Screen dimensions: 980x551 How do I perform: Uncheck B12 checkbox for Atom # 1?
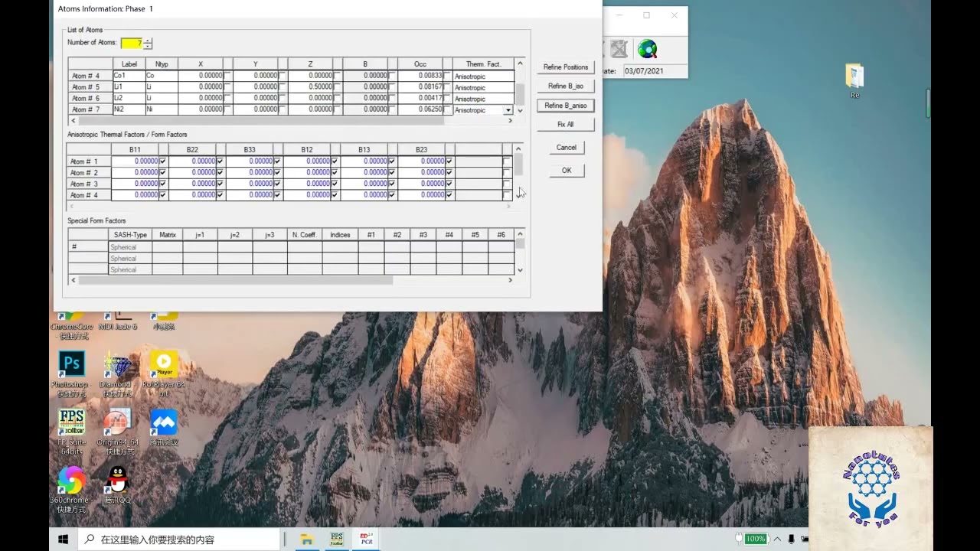(335, 161)
